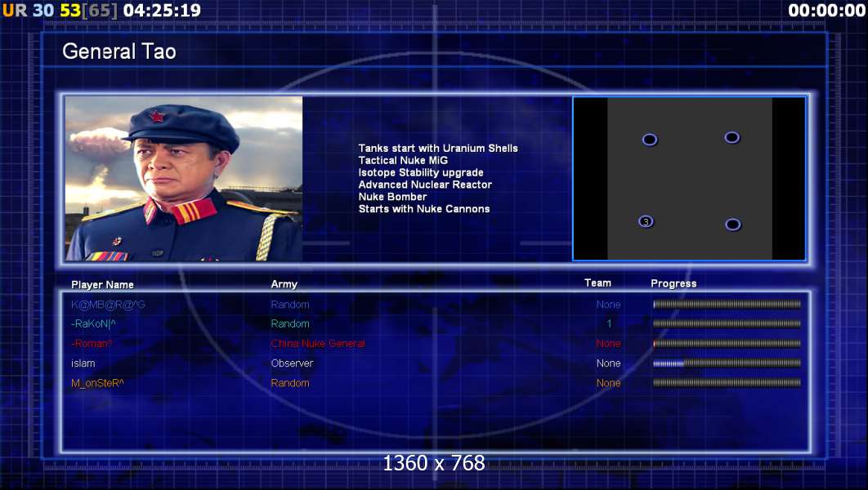
Task: Select player name K@MB@R@^G
Action: (x=108, y=305)
